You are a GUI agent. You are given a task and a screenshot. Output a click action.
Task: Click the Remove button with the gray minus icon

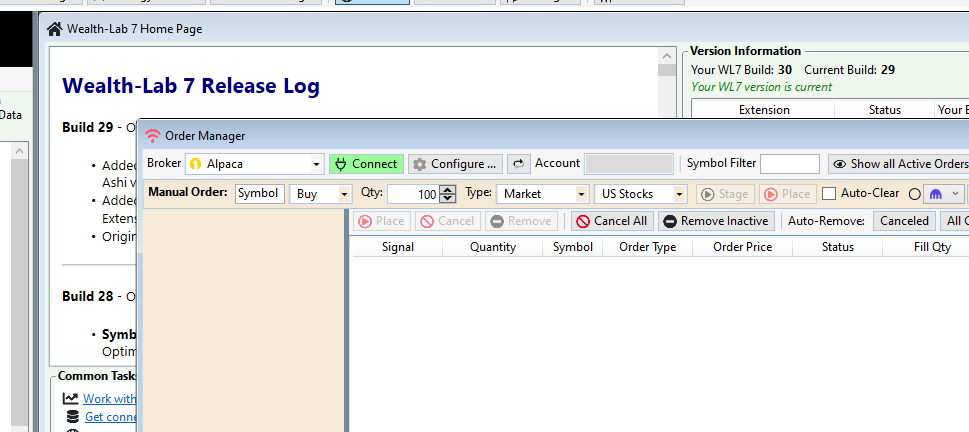pyautogui.click(x=522, y=221)
